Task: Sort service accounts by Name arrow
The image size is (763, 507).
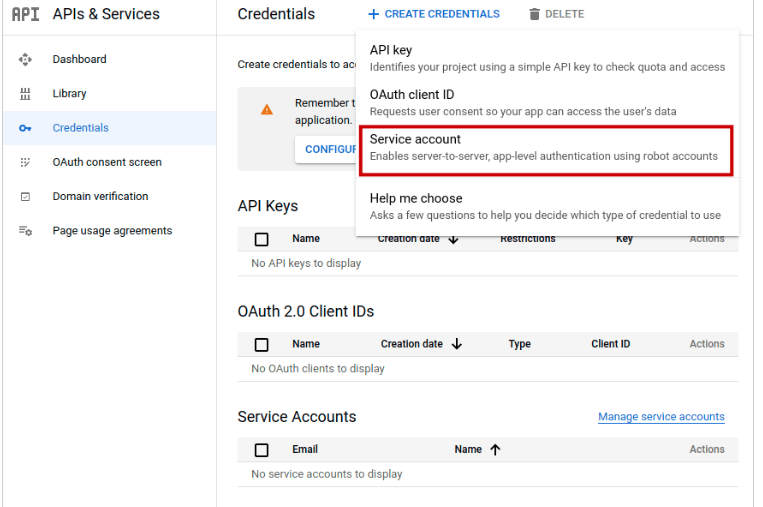Action: [x=495, y=449]
